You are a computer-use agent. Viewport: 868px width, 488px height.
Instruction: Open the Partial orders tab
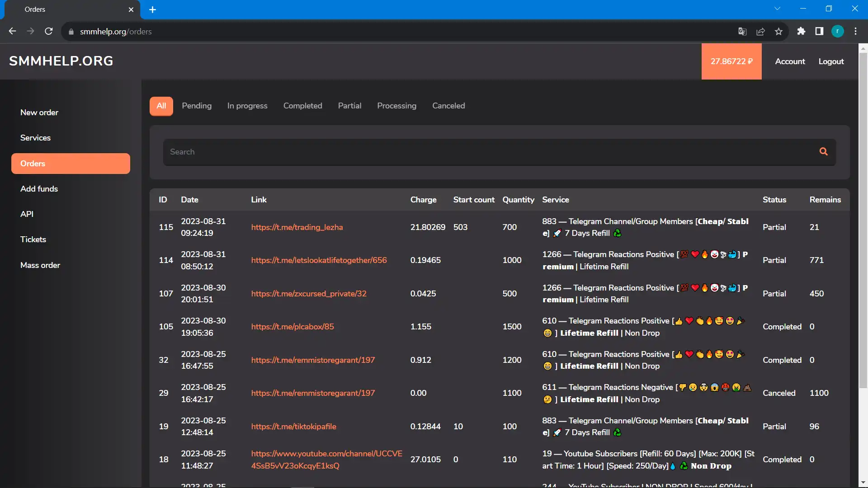point(349,106)
